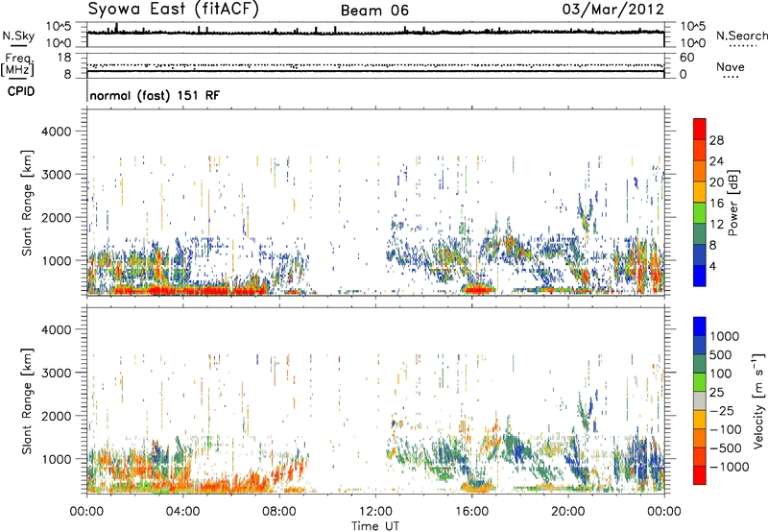Image resolution: width=768 pixels, height=532 pixels.
Task: Click the 'normal (fast) 151 RF' text
Action: tap(155, 95)
